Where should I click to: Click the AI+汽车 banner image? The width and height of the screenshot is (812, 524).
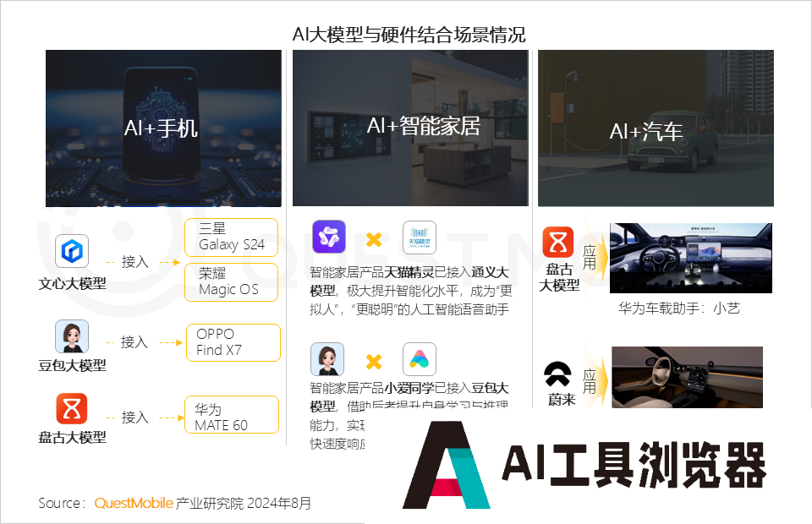(x=656, y=128)
